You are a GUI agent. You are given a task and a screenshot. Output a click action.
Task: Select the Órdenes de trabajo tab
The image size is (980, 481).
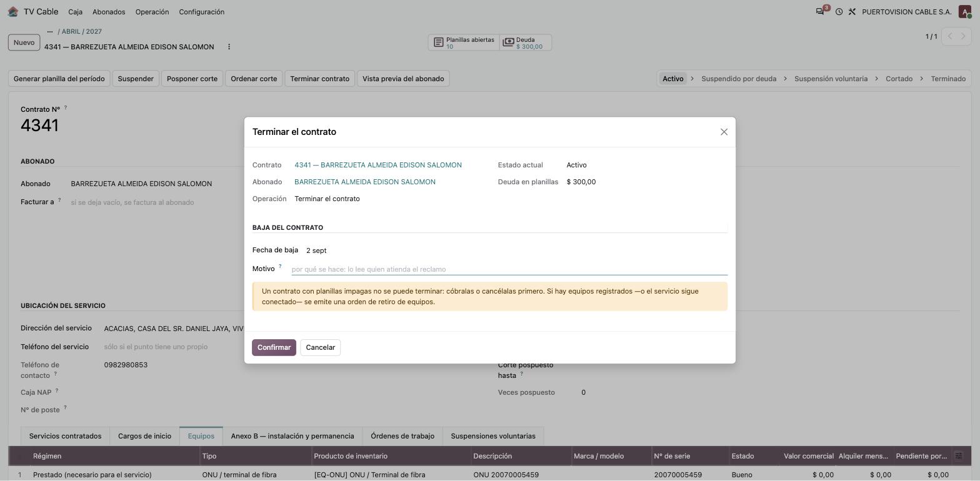click(x=402, y=436)
